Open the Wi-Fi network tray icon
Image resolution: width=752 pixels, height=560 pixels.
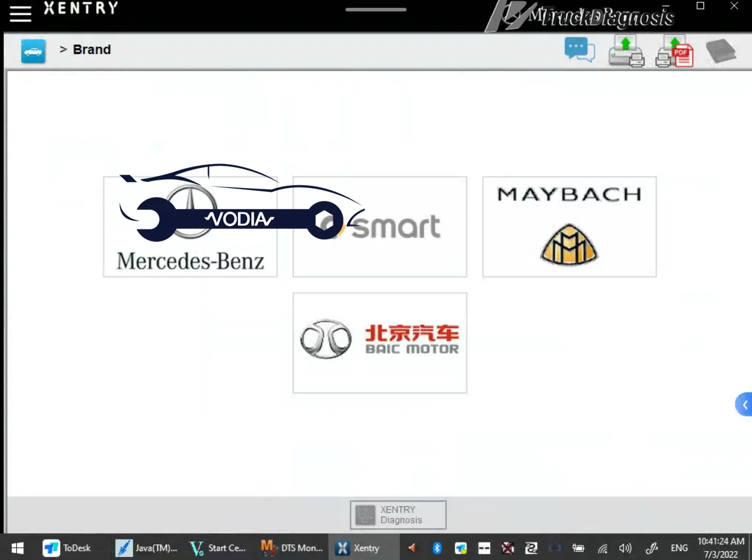[x=602, y=548]
